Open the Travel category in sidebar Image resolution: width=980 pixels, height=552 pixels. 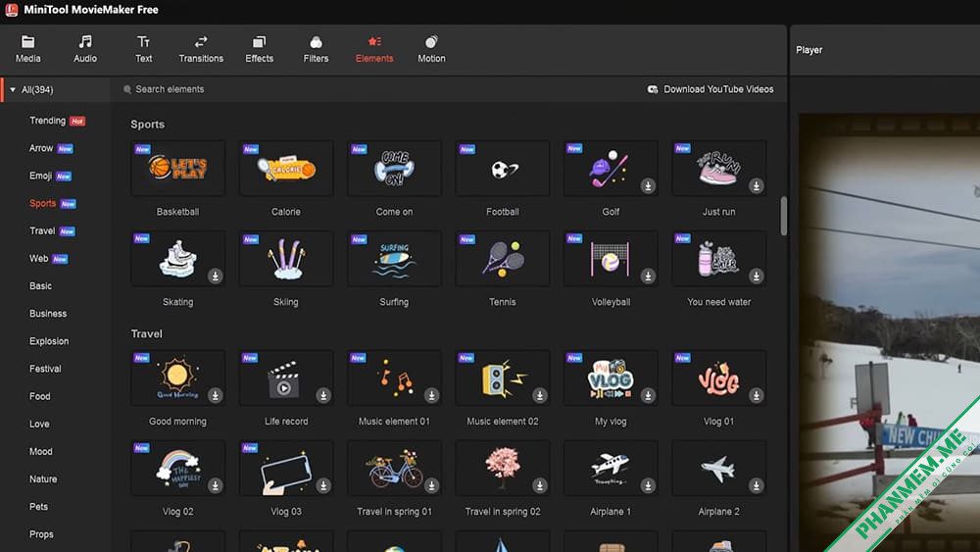pyautogui.click(x=42, y=230)
